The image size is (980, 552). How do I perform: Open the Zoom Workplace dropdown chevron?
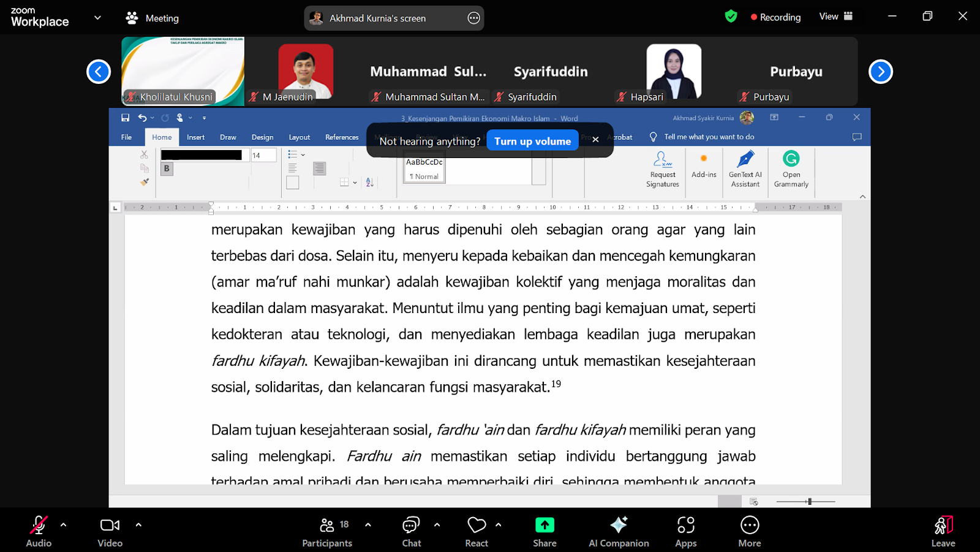click(x=97, y=18)
